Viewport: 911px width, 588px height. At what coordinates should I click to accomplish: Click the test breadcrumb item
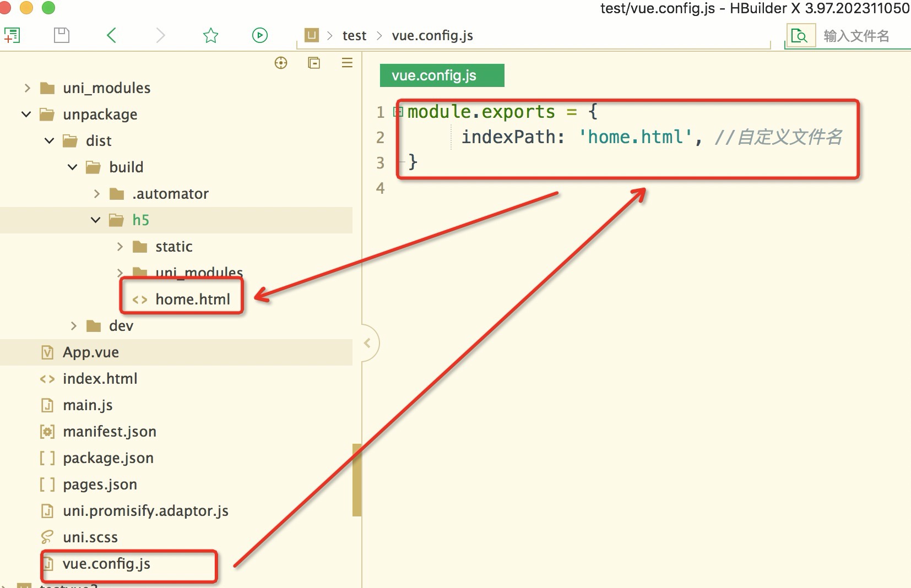pyautogui.click(x=354, y=36)
